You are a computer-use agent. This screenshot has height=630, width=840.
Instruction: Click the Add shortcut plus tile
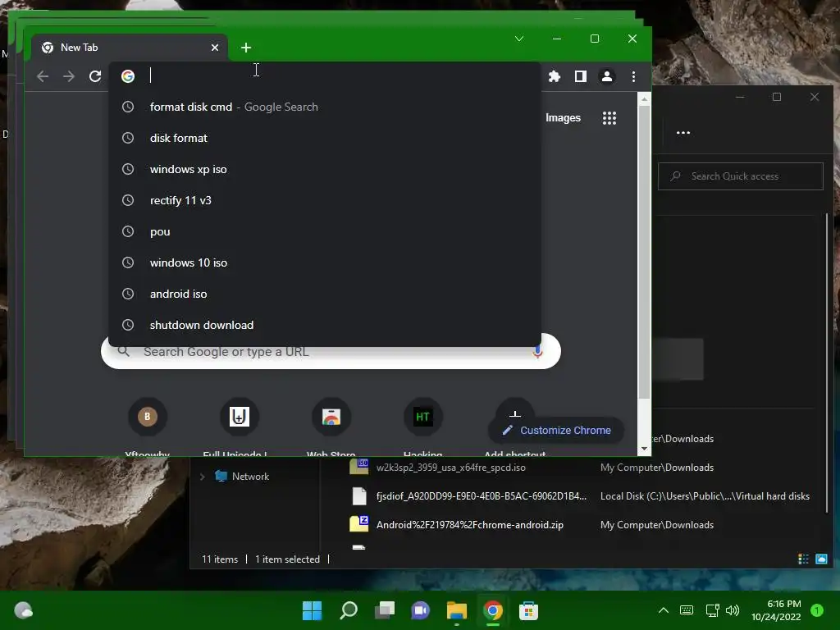click(515, 413)
